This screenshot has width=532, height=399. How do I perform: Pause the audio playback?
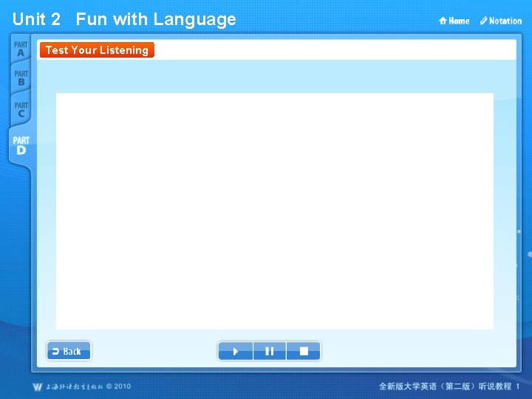(270, 351)
